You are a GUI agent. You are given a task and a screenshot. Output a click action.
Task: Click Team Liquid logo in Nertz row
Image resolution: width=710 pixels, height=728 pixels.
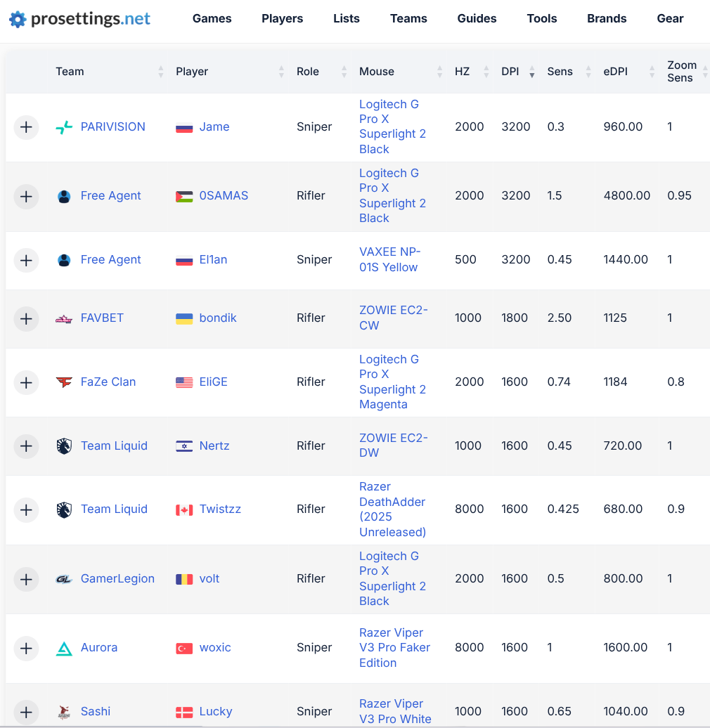tap(64, 446)
